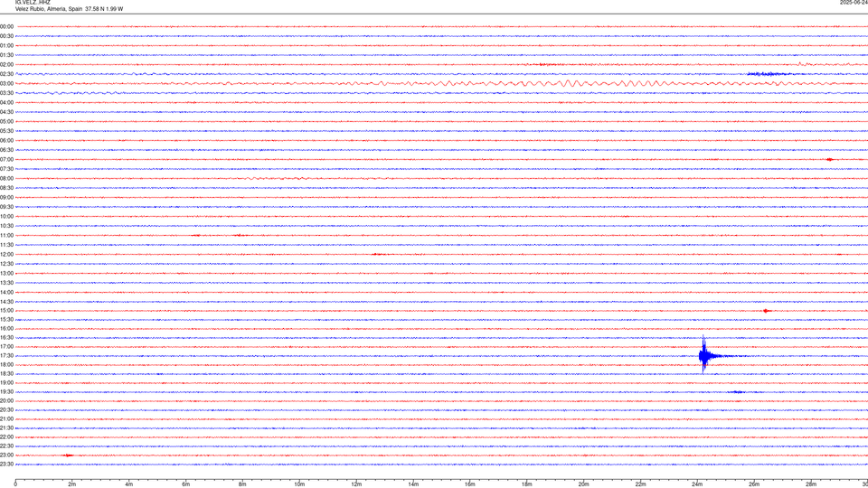
Task: Click the 02:30 time label
Action: (6, 73)
